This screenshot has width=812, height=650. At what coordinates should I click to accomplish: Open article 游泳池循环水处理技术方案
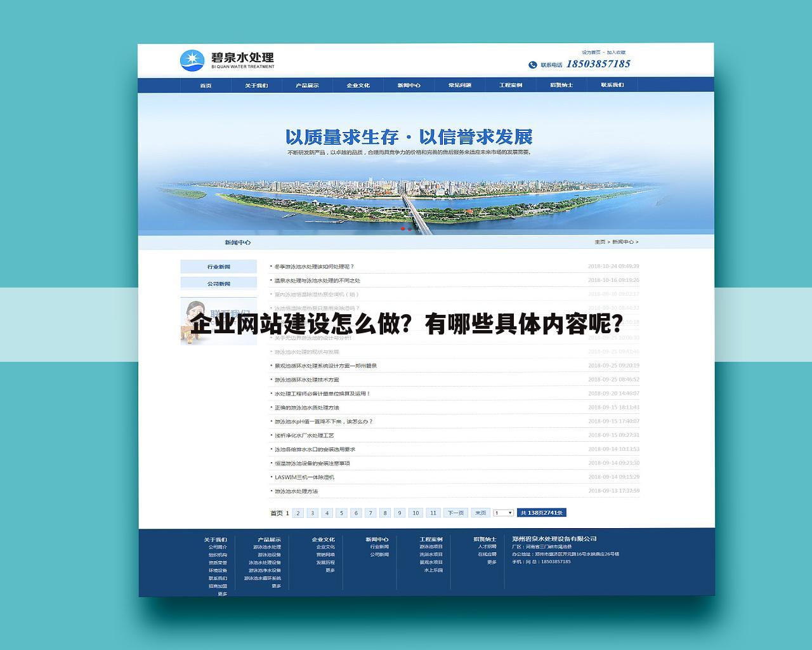pyautogui.click(x=306, y=380)
